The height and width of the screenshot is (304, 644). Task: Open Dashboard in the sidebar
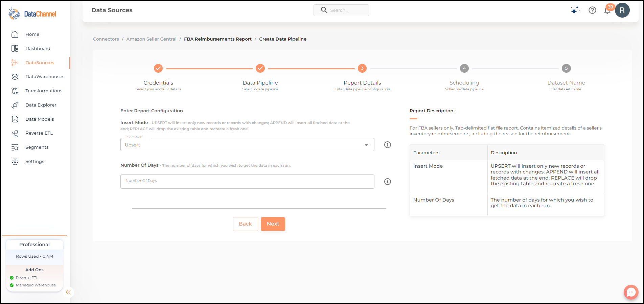[38, 49]
